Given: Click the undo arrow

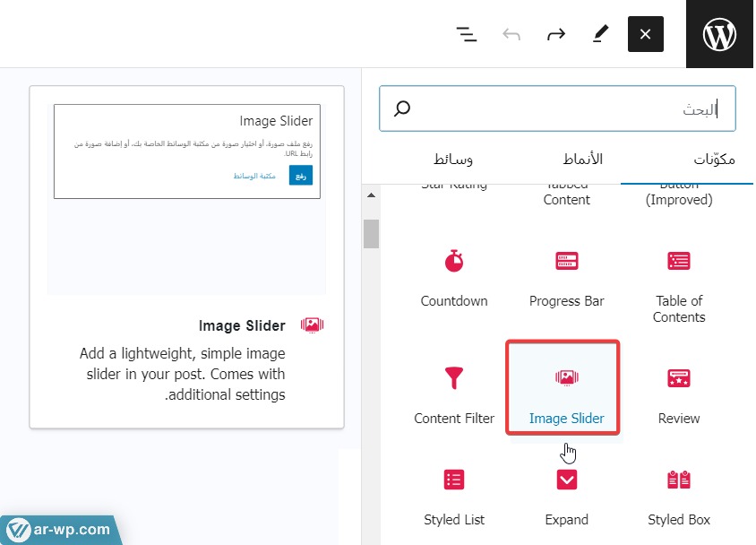Looking at the screenshot, I should click(511, 35).
